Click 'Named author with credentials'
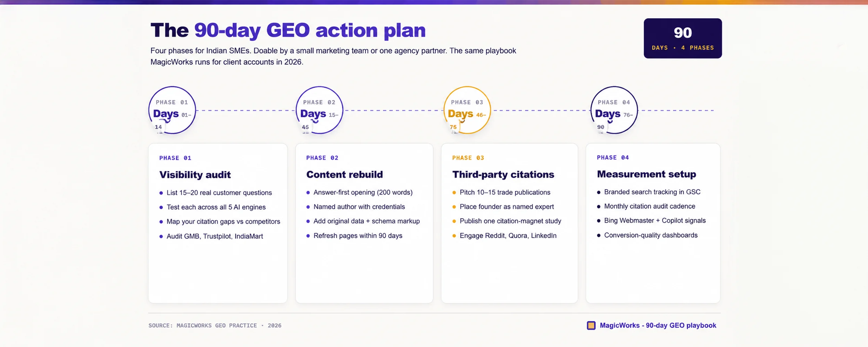The width and height of the screenshot is (868, 347). click(x=359, y=207)
